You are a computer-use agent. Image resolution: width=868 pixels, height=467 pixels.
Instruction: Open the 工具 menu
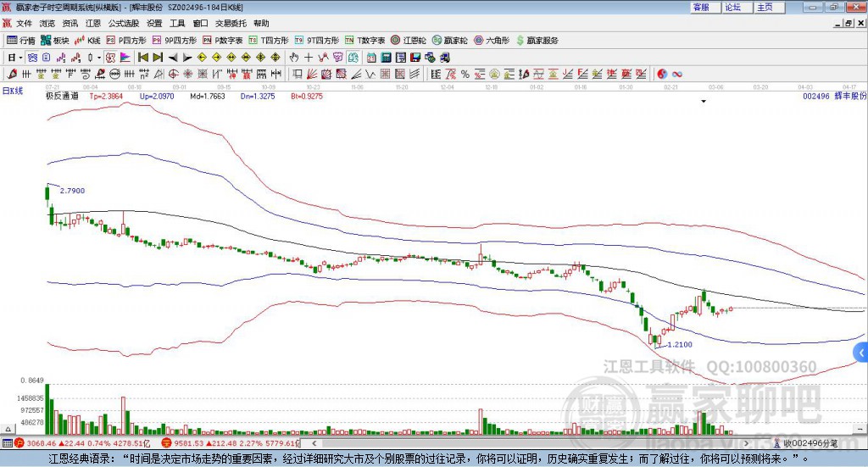(x=177, y=23)
